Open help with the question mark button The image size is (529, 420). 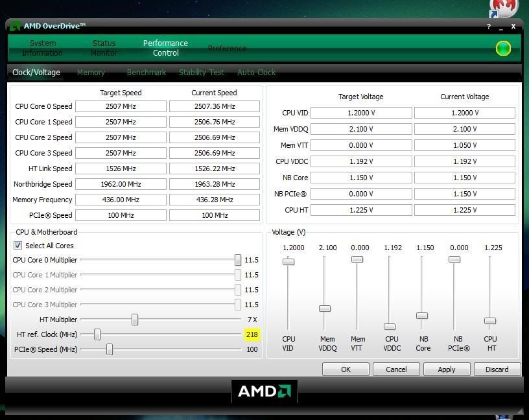coord(489,27)
